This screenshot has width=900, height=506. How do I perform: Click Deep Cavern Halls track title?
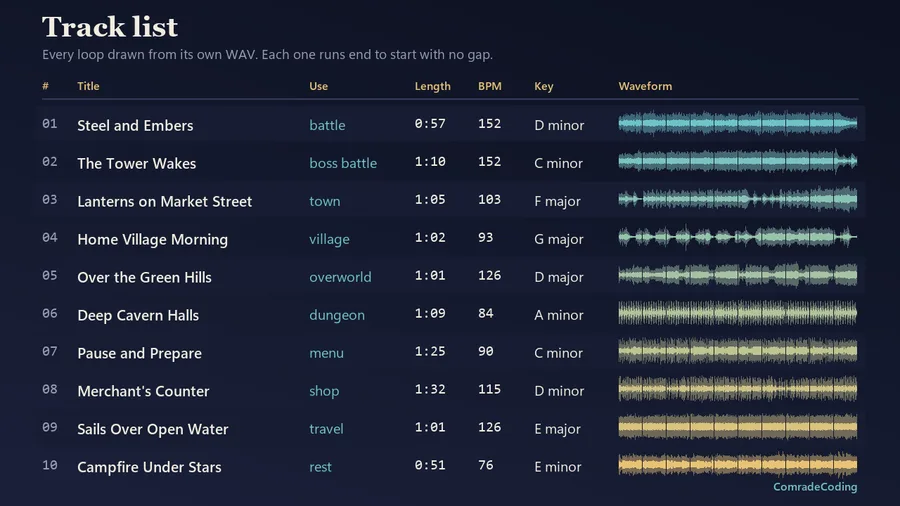(x=138, y=315)
